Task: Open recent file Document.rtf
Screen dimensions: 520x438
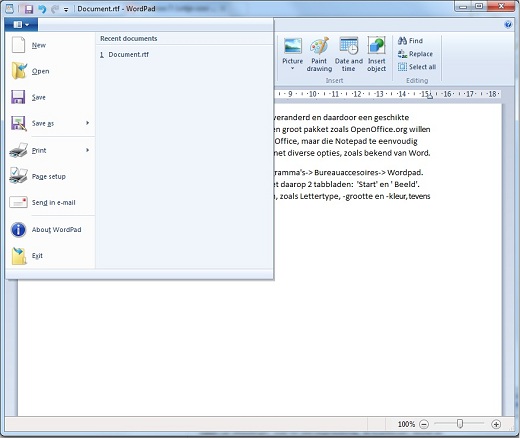Action: 184,54
